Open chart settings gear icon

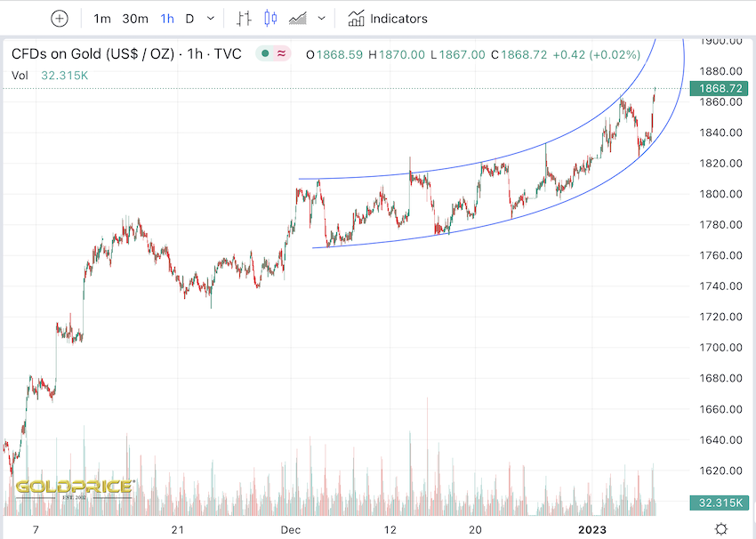[721, 529]
